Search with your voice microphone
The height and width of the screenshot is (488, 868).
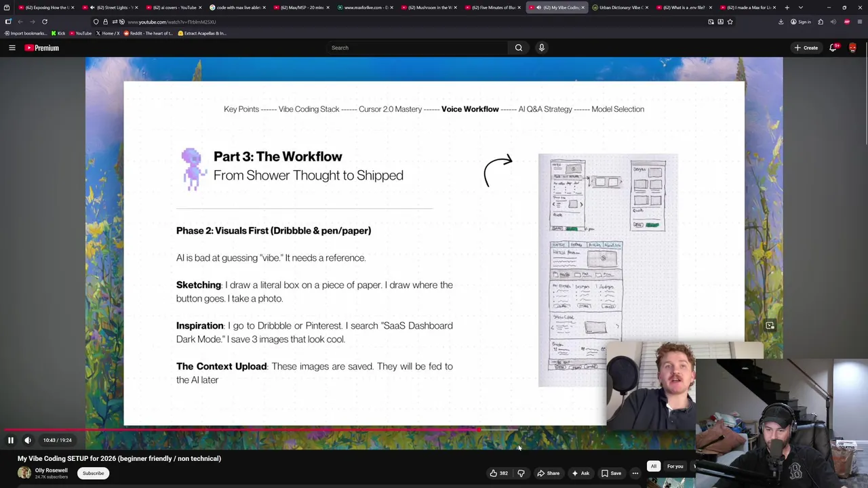(541, 47)
